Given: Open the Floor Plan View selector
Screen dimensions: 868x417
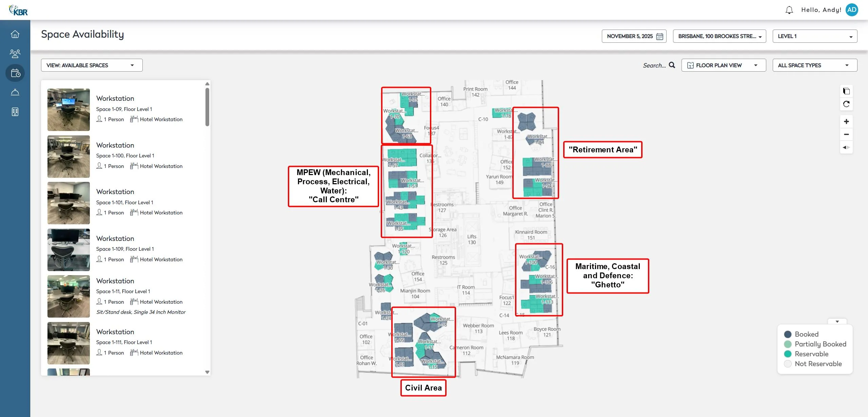Looking at the screenshot, I should tap(723, 65).
